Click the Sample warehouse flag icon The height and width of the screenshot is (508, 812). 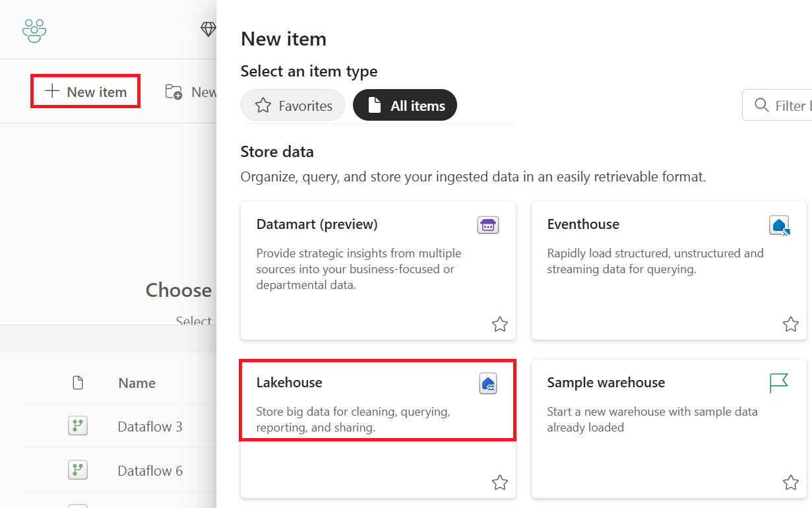779,383
